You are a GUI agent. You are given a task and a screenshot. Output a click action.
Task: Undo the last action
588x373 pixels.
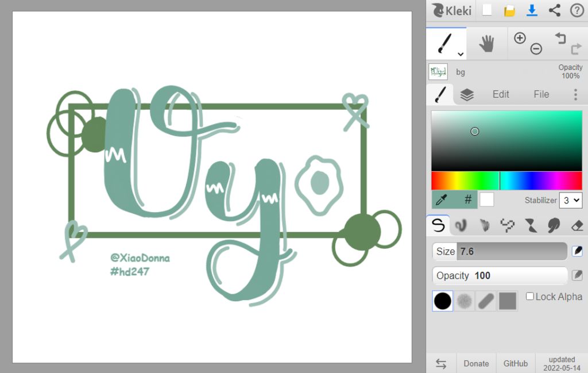[560, 38]
